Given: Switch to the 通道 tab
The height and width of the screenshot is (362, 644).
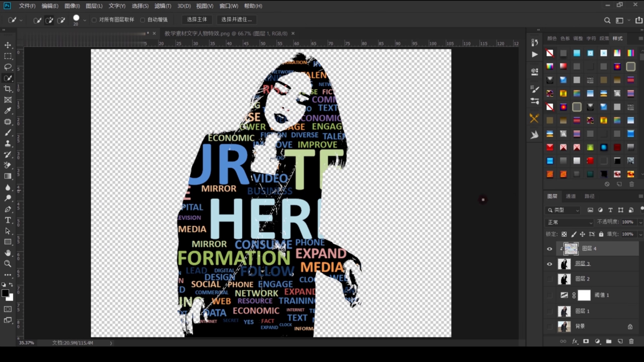Looking at the screenshot, I should click(571, 196).
